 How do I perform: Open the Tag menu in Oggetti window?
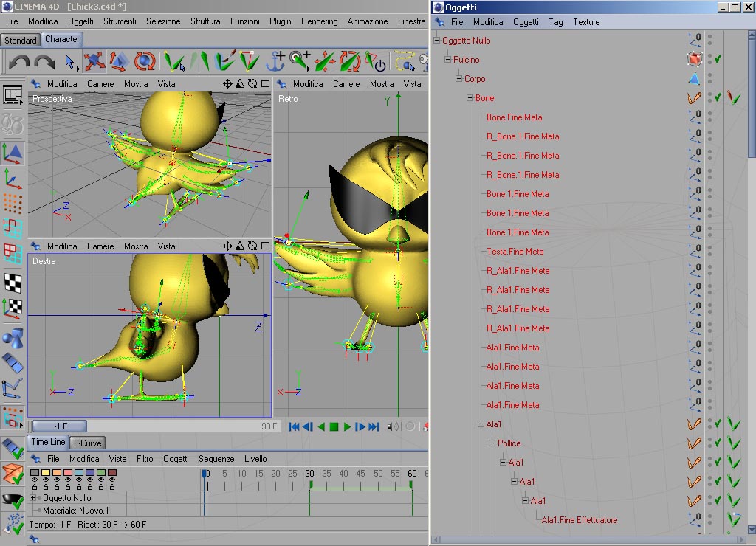[555, 22]
